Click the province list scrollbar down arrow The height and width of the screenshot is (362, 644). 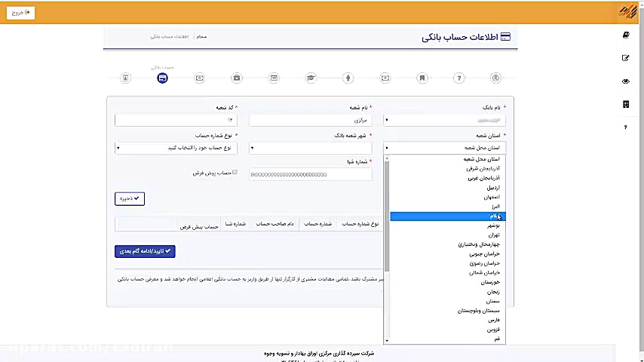point(387,341)
